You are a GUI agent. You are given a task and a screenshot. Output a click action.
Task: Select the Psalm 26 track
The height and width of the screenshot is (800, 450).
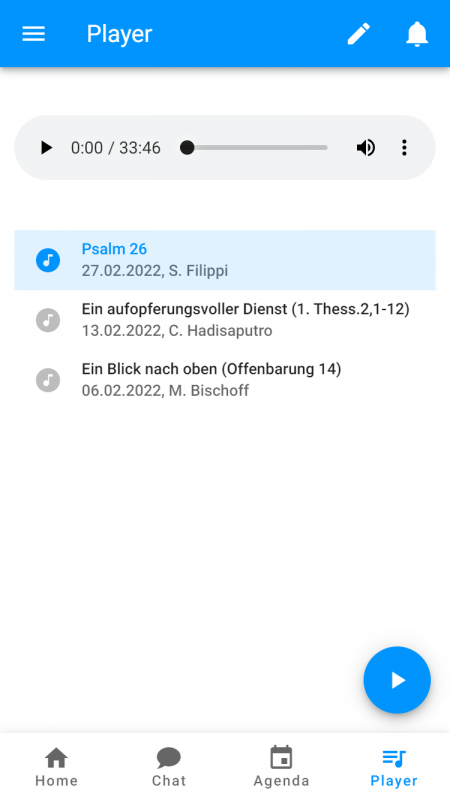(x=225, y=260)
